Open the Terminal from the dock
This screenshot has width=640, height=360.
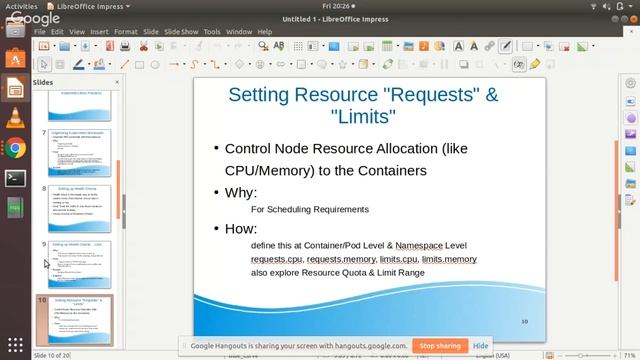coord(16,178)
